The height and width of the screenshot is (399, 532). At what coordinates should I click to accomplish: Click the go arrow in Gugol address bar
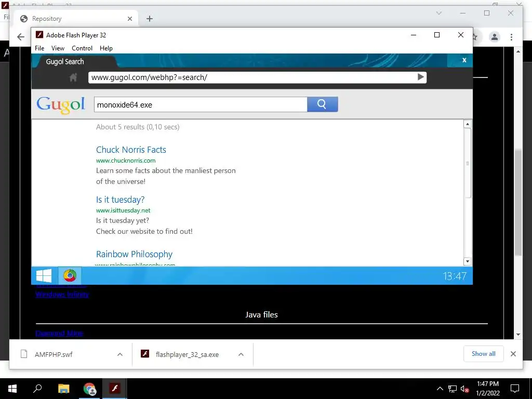point(421,77)
